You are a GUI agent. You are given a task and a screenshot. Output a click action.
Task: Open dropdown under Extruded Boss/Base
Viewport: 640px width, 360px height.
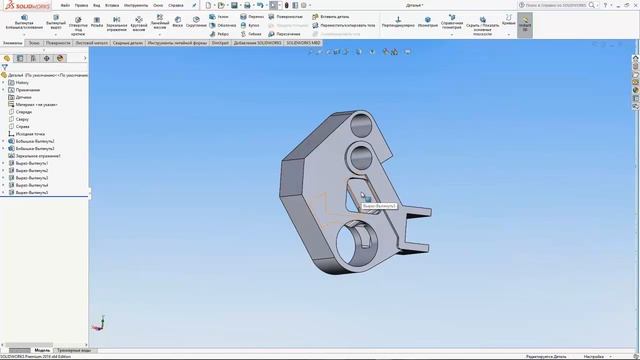24,34
